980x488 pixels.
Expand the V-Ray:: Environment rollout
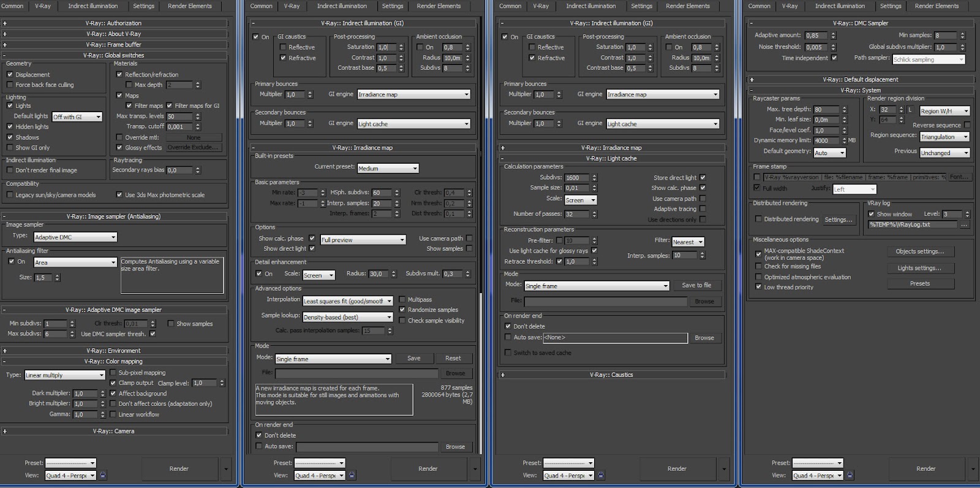coord(114,351)
